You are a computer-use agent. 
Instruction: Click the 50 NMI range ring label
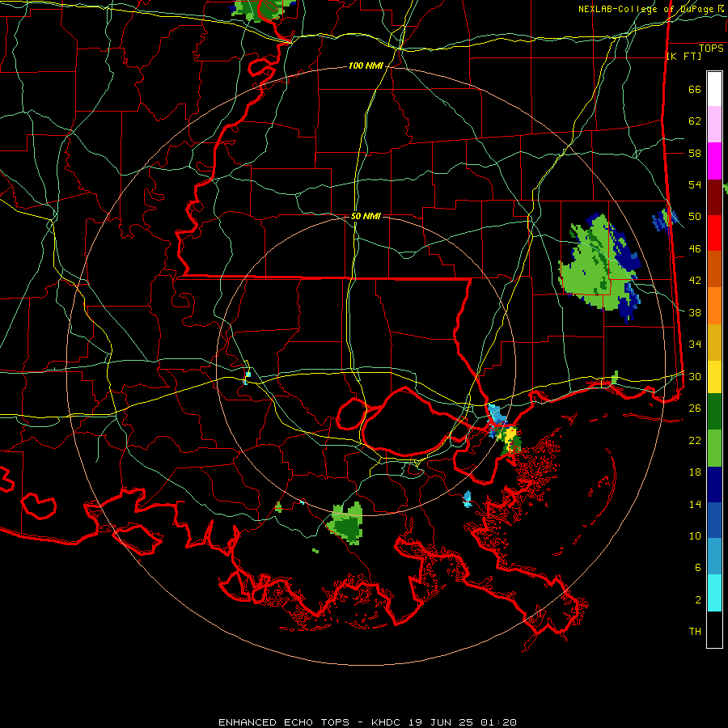366,216
